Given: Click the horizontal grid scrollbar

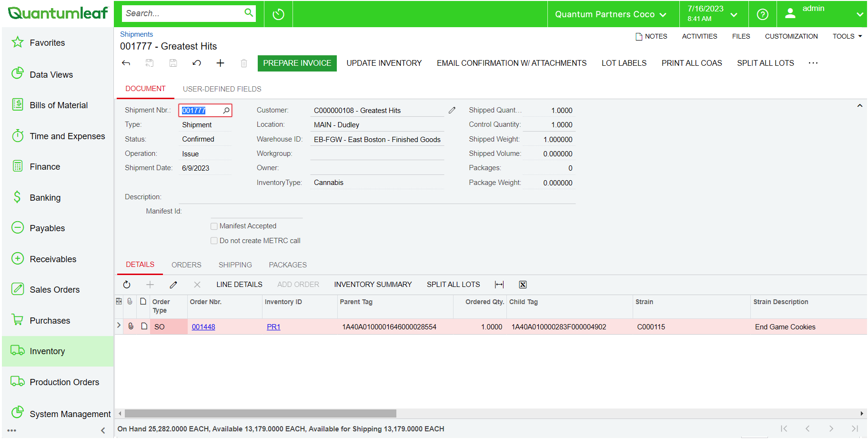Looking at the screenshot, I should (261, 413).
